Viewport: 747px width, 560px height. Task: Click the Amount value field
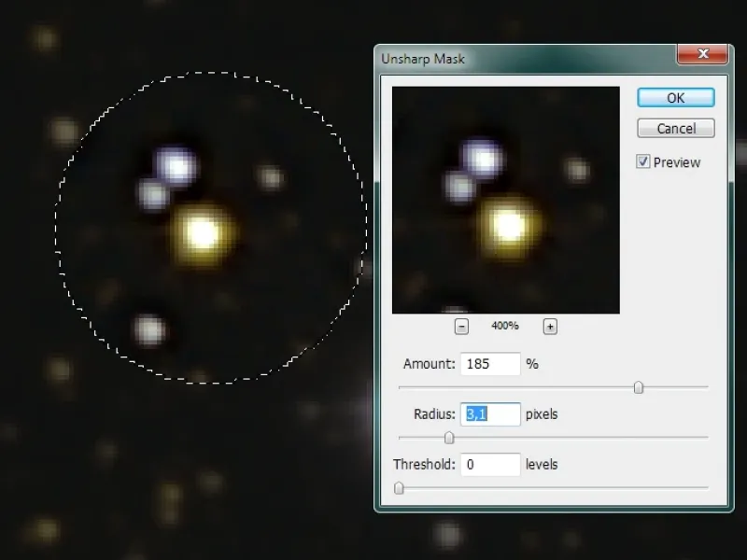(x=489, y=364)
